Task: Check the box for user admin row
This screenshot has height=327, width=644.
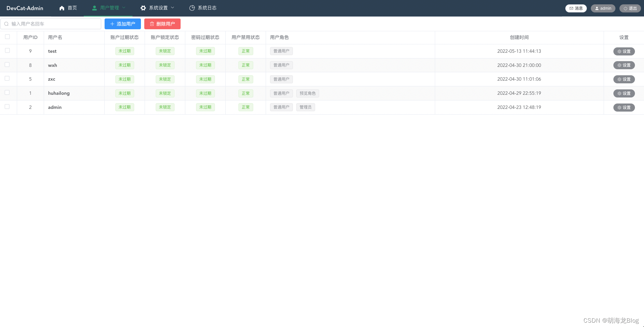Action: click(x=7, y=107)
